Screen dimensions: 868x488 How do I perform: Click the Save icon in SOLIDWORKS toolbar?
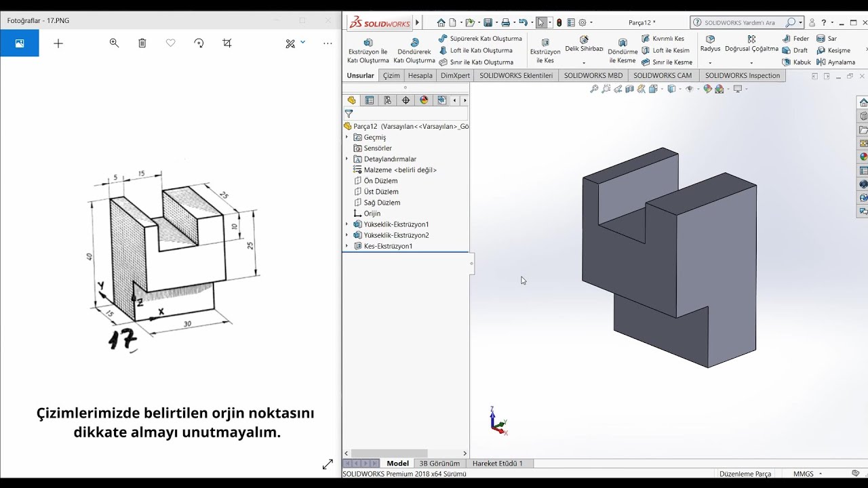click(487, 22)
